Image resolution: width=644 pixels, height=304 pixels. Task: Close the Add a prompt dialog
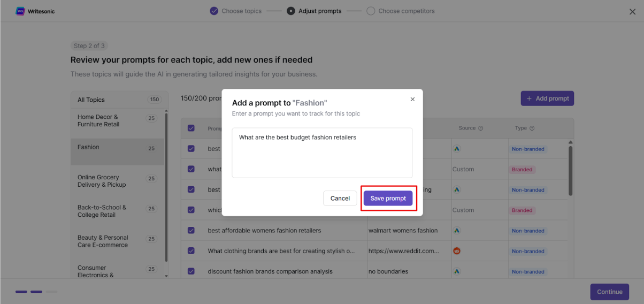412,99
